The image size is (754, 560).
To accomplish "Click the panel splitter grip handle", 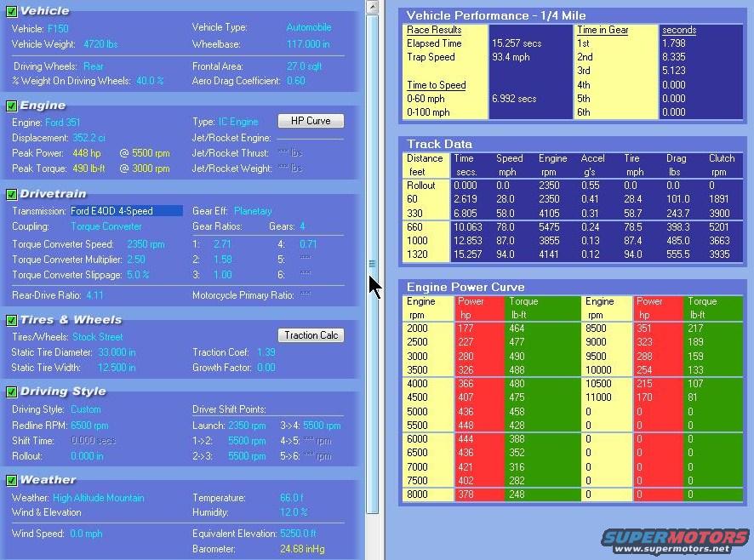I will [x=372, y=265].
